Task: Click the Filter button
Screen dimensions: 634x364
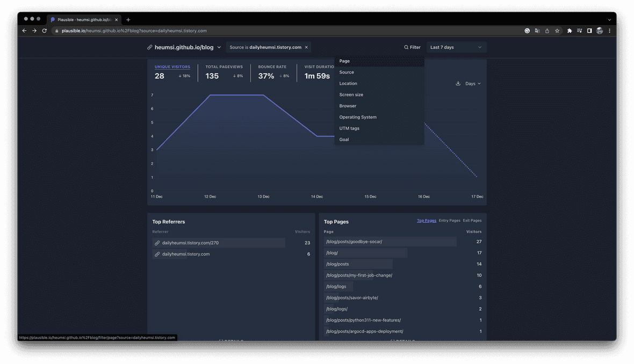Action: click(412, 47)
